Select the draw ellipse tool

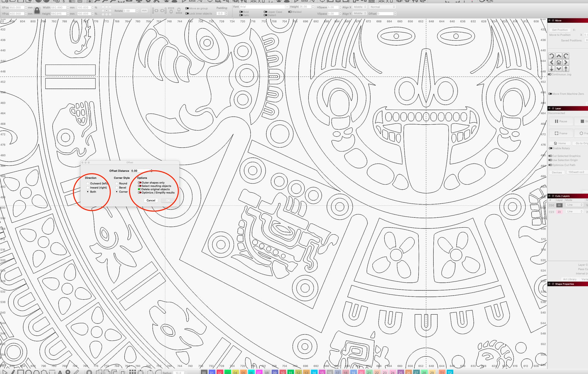[x=28, y=372]
